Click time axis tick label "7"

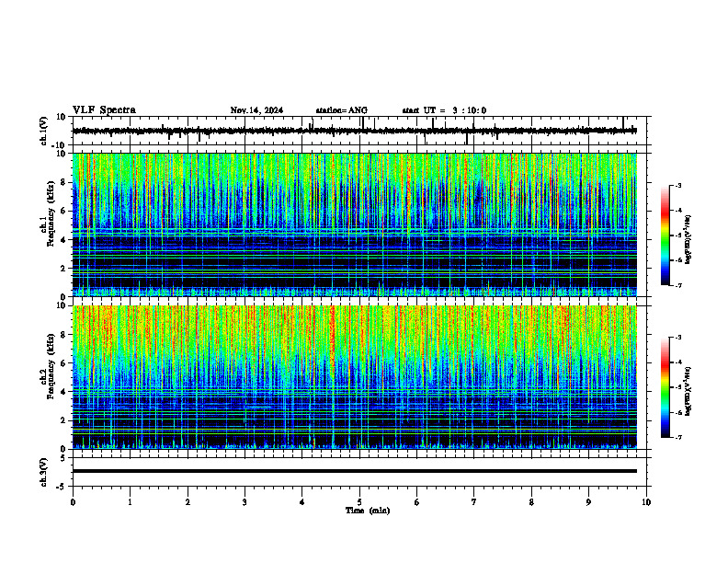pos(474,502)
